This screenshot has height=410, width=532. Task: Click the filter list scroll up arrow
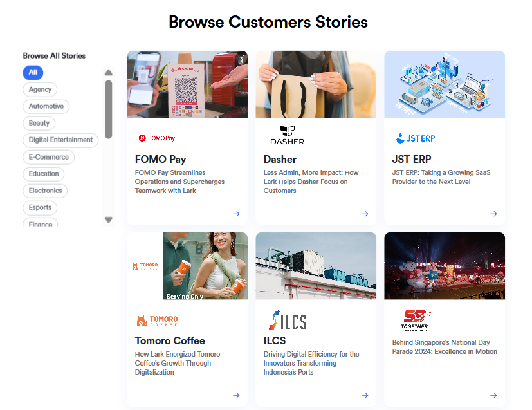click(x=109, y=72)
